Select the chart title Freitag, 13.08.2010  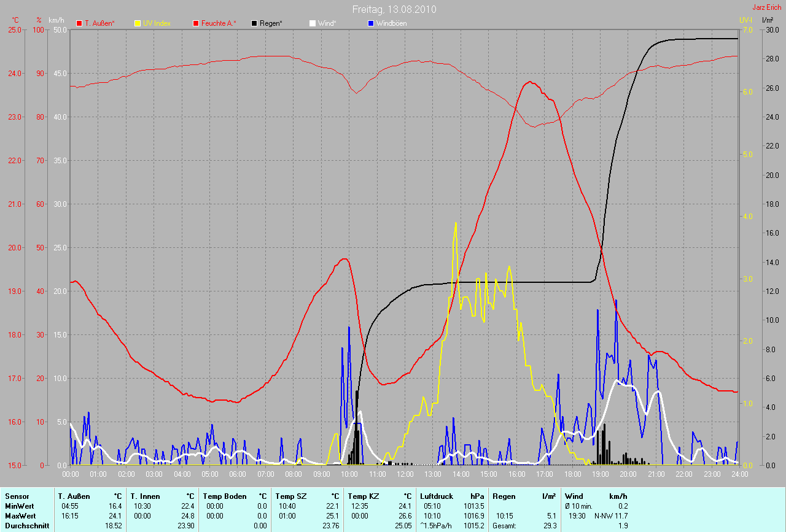pos(394,9)
